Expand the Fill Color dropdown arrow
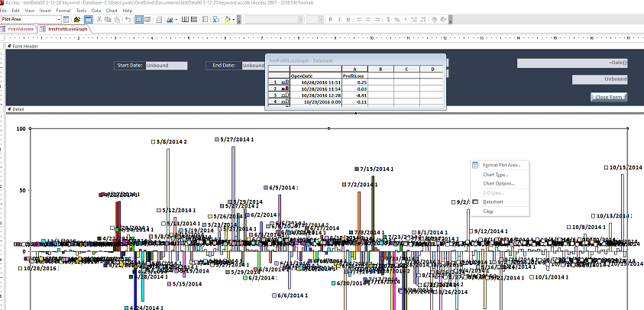Viewport: 644px width, 310px height. (234, 19)
